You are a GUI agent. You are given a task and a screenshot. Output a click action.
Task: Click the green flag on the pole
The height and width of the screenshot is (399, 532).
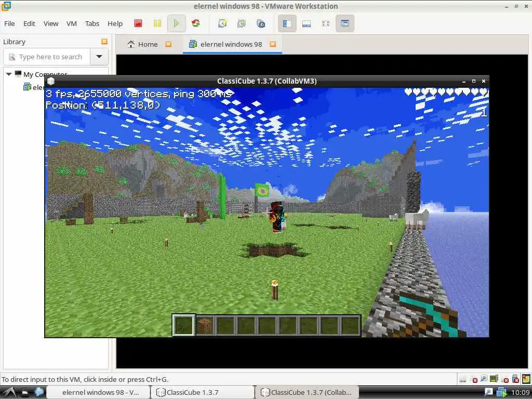(x=262, y=190)
